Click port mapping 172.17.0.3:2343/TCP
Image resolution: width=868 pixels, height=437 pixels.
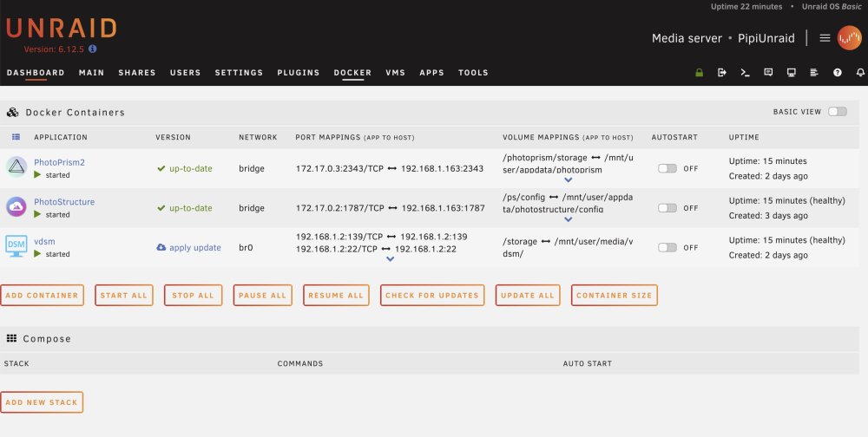click(339, 169)
